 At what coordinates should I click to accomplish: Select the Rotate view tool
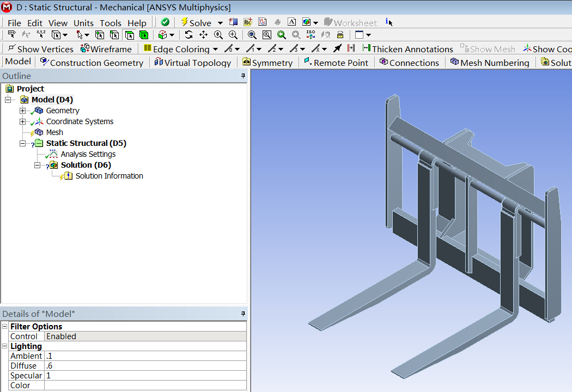(188, 35)
